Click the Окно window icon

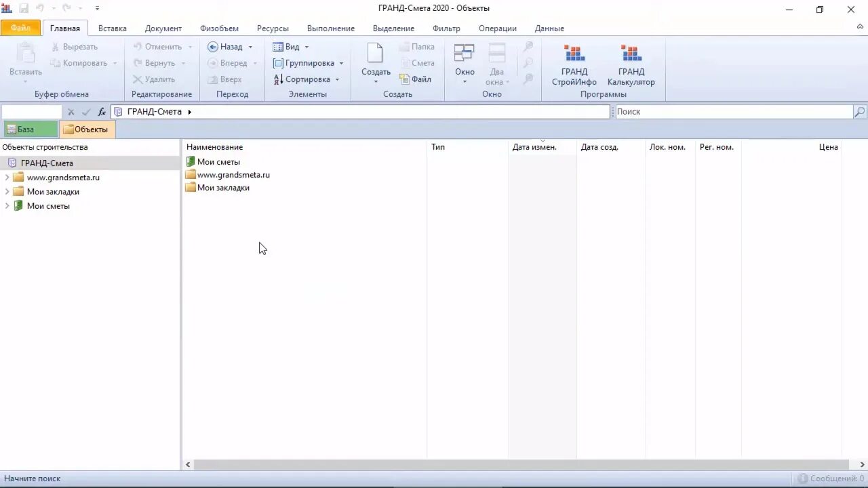[465, 54]
